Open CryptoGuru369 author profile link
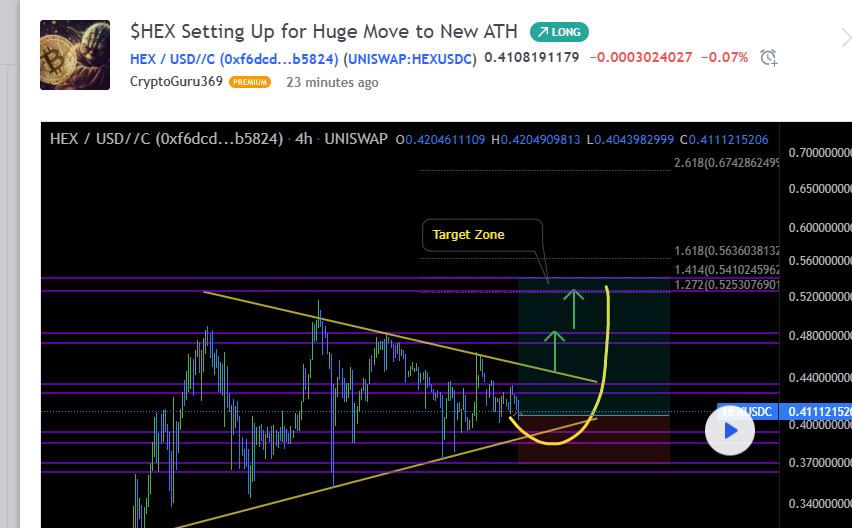852x528 pixels. coord(176,81)
